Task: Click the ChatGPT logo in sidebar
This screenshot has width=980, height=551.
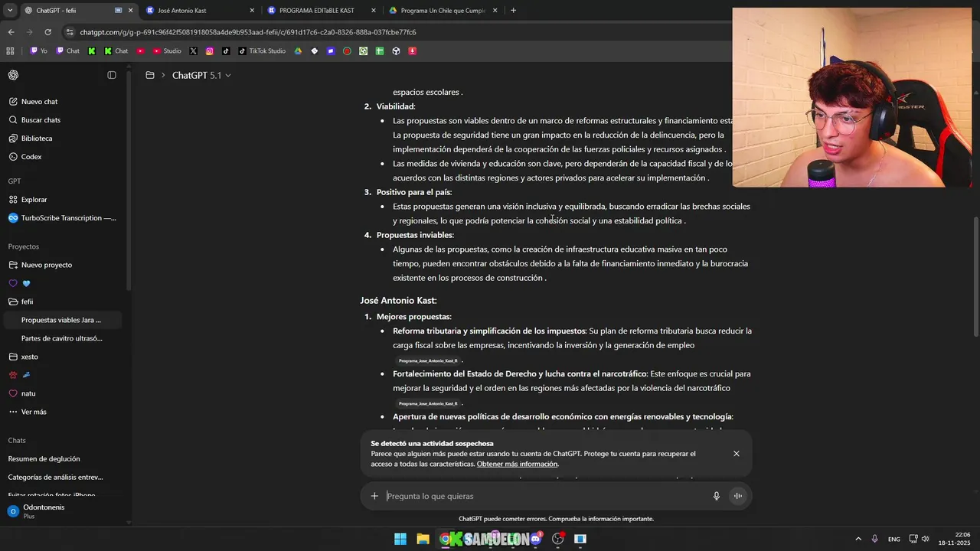Action: click(x=13, y=75)
